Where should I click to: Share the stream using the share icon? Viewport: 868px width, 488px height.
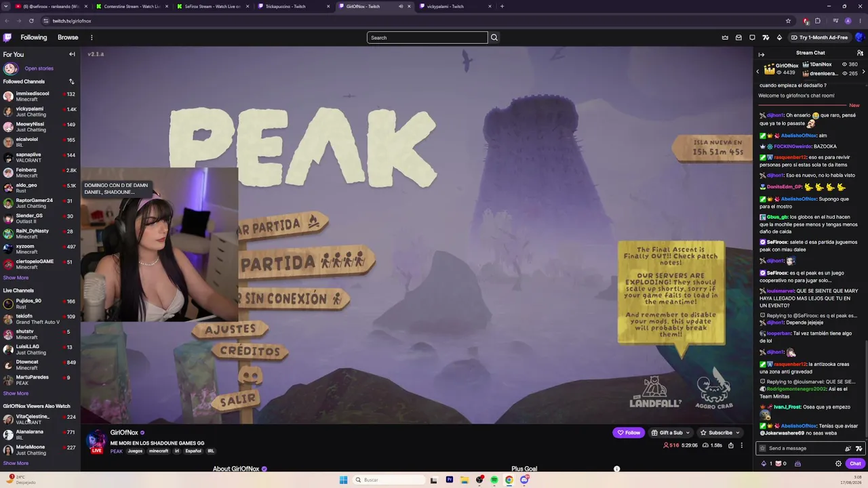coord(730,445)
